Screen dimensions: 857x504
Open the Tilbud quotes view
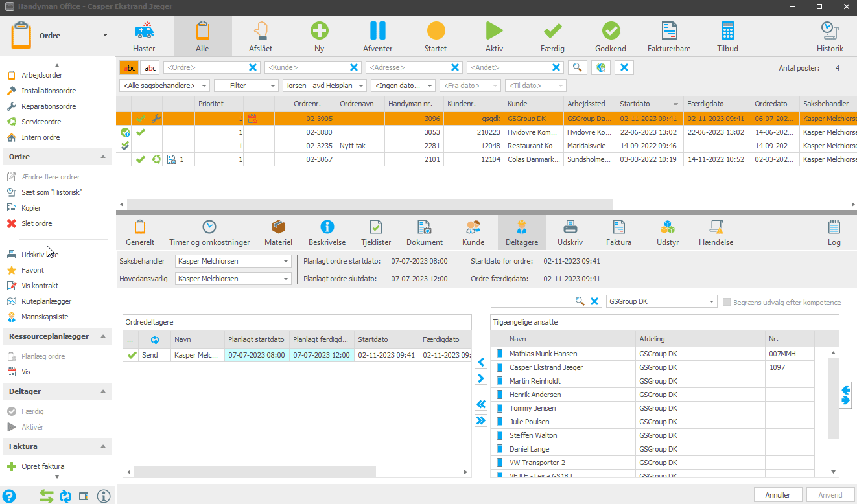coord(727,36)
